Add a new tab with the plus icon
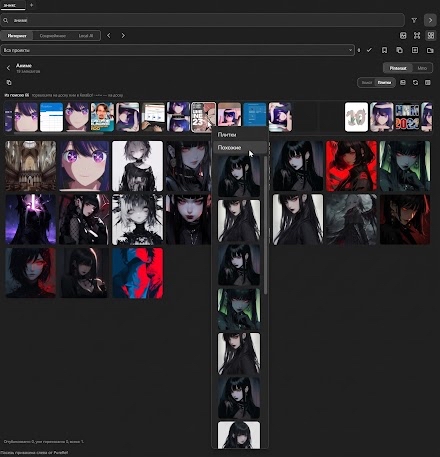 tap(31, 5)
